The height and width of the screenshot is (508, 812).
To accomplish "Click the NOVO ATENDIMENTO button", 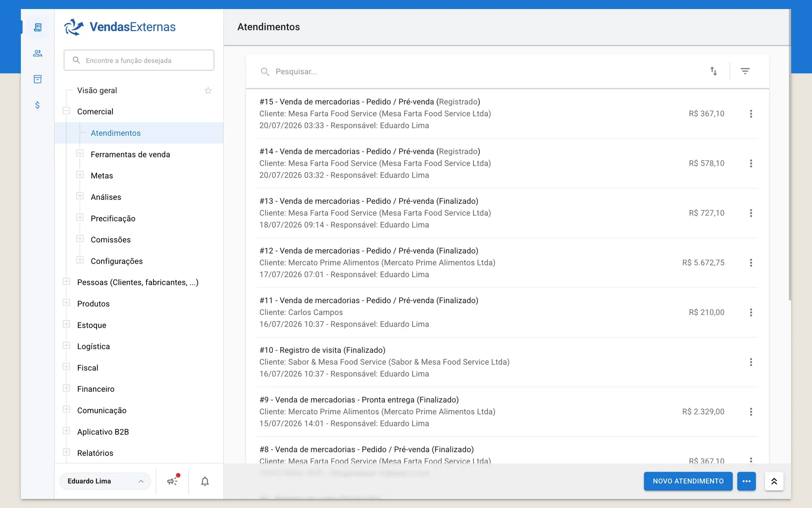I will (688, 481).
